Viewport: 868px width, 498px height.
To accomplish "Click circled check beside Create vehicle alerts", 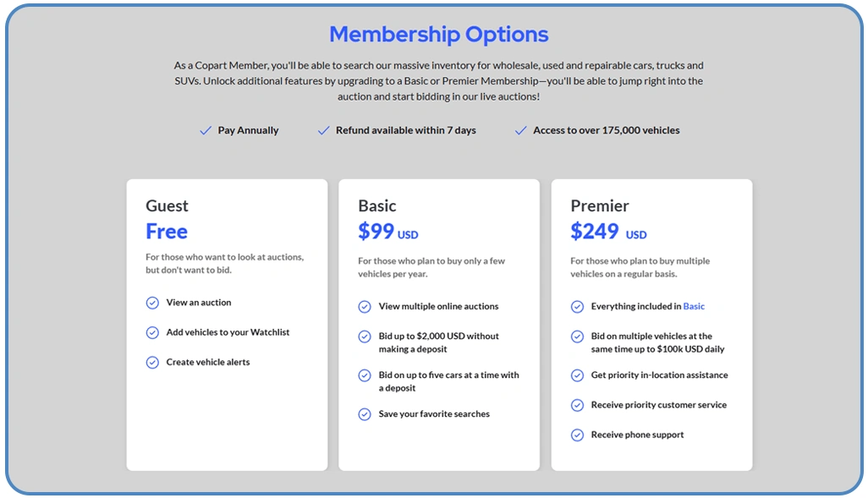I will pos(152,362).
